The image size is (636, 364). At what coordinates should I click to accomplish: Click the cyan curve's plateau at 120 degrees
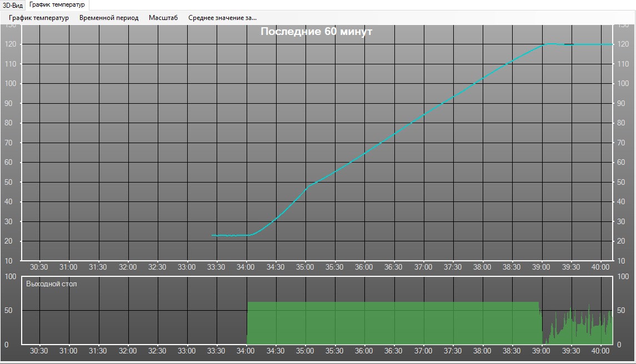pos(583,44)
